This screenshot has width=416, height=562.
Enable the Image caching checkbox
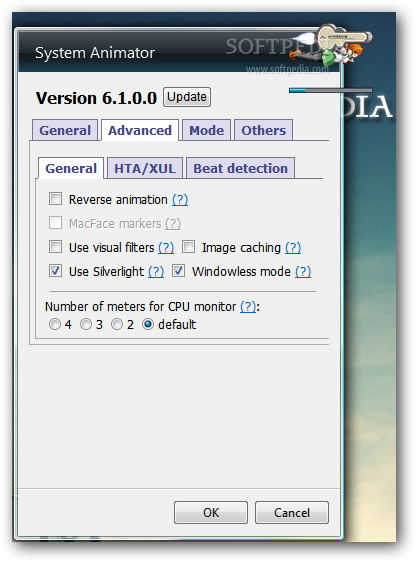(188, 247)
